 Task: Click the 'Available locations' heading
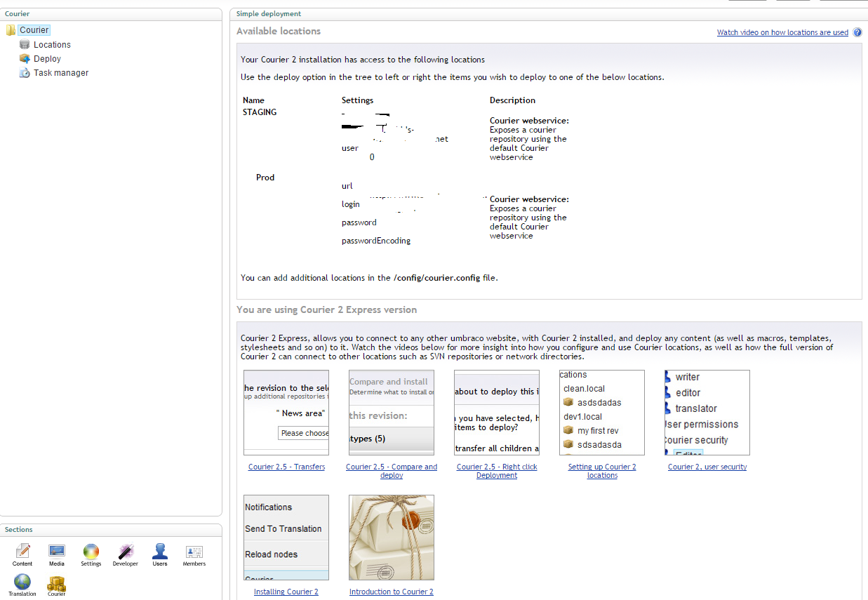(279, 31)
